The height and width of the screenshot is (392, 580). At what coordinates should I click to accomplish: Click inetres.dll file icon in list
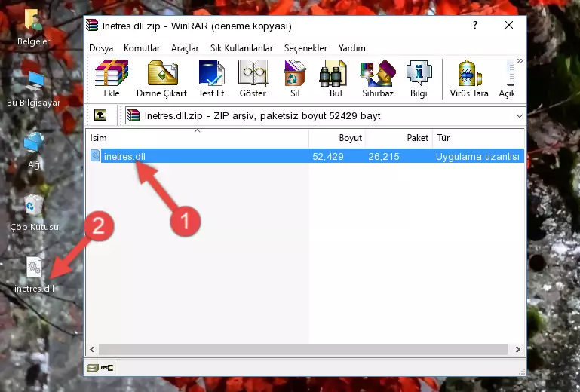pos(95,156)
